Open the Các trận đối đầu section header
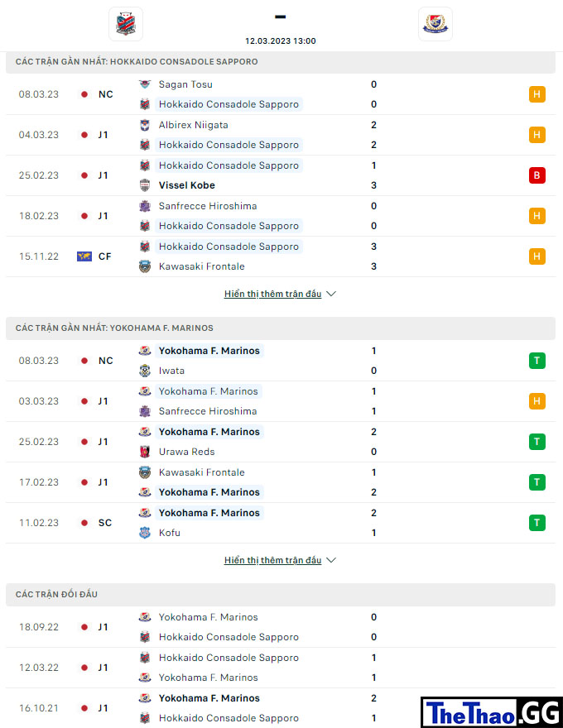The image size is (563, 728). tap(281, 594)
